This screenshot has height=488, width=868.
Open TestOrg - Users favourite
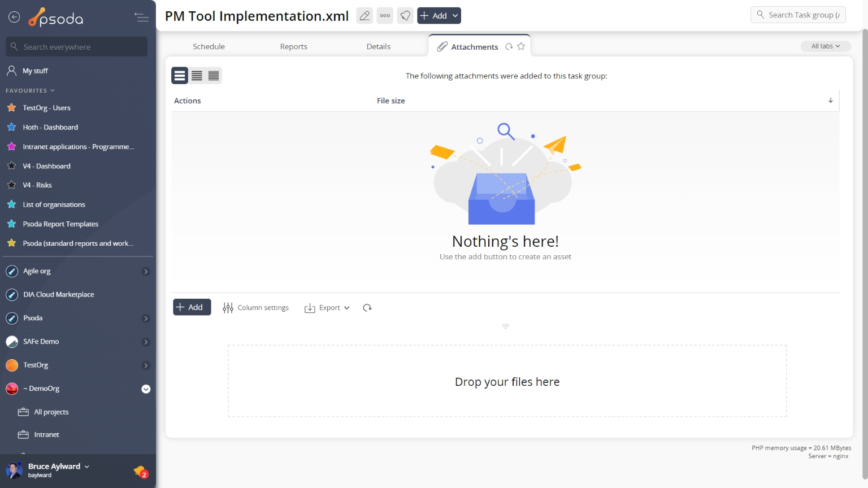coord(46,108)
